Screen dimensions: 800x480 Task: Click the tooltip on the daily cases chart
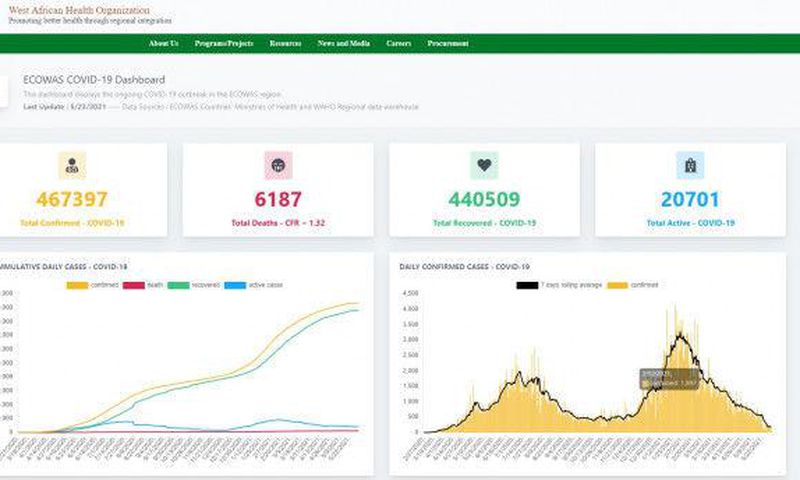click(669, 379)
